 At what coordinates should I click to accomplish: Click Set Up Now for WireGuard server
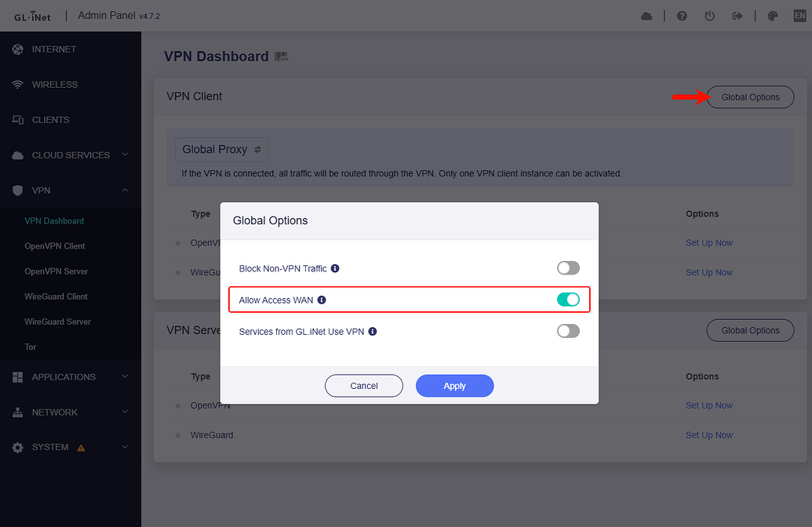[708, 434]
